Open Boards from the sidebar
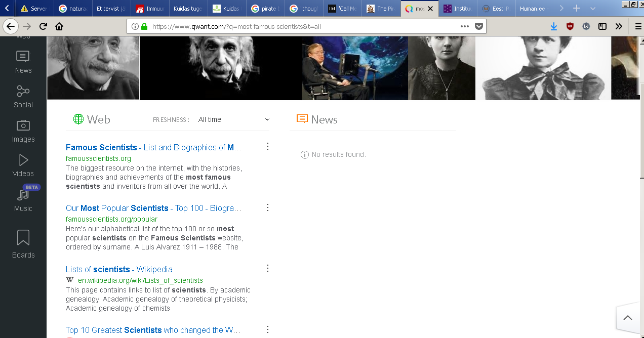The height and width of the screenshot is (338, 644). tap(23, 243)
